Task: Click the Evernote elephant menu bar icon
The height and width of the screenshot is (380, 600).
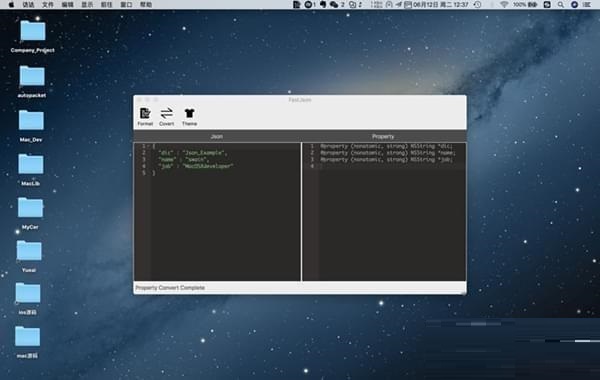Action: click(x=323, y=5)
